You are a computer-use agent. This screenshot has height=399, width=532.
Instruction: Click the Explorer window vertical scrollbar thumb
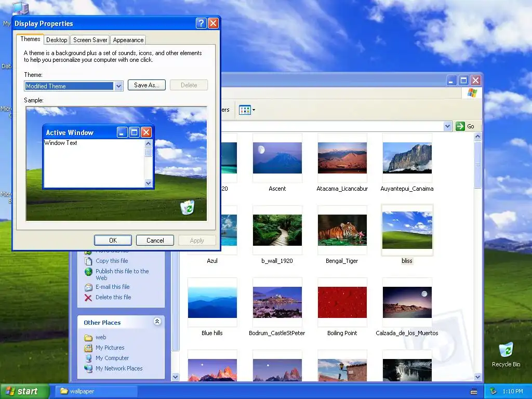coord(478,165)
